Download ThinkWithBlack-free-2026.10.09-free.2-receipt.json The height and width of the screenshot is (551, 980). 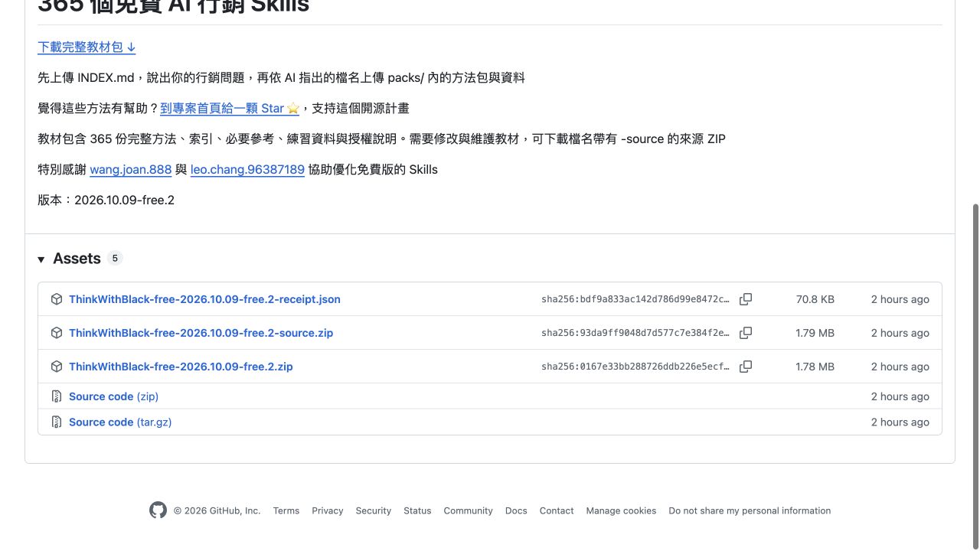pos(204,299)
